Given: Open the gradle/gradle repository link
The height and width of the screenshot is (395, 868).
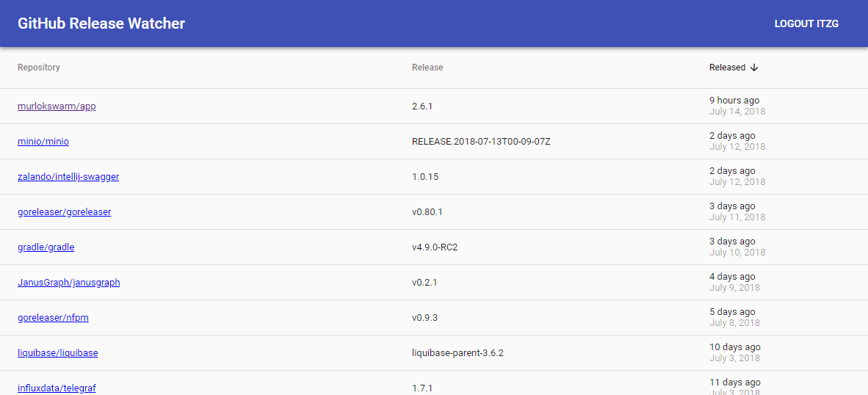Looking at the screenshot, I should (x=46, y=247).
